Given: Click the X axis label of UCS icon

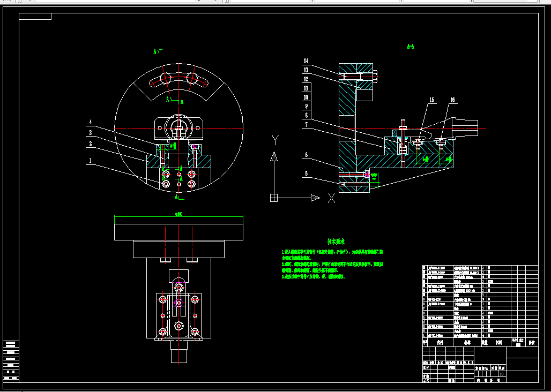Looking at the screenshot, I should click(331, 198).
